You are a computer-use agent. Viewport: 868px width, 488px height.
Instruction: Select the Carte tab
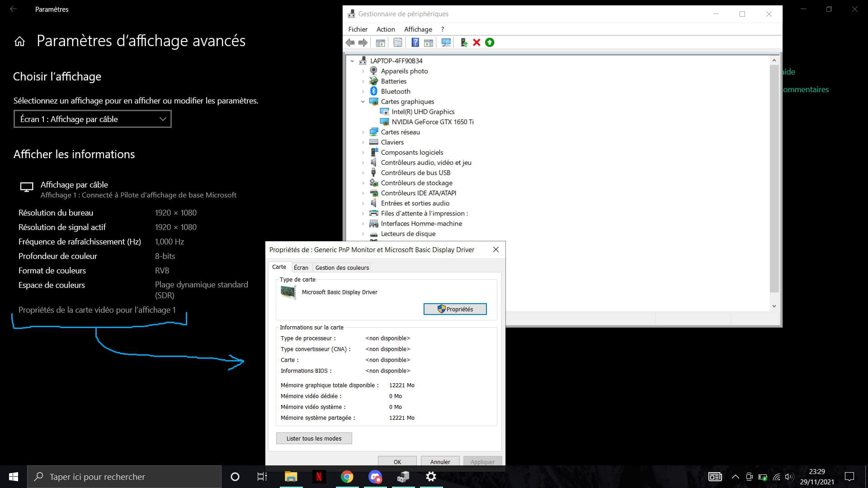[279, 267]
